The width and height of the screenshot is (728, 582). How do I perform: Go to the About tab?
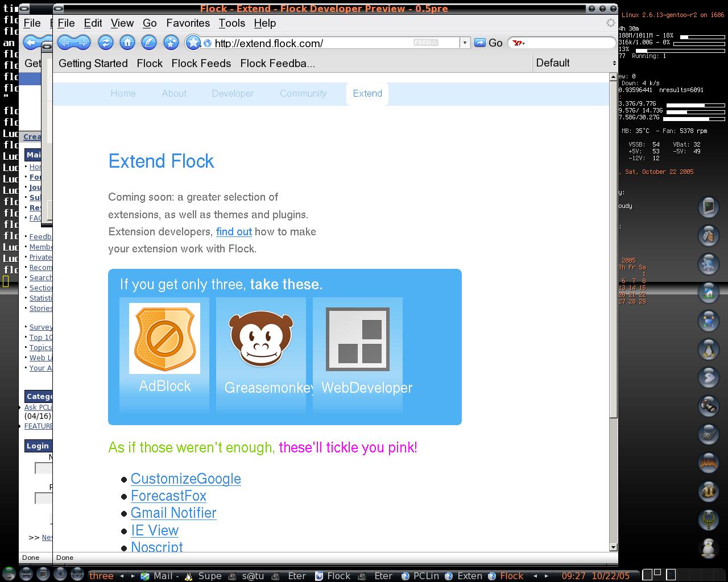(174, 93)
